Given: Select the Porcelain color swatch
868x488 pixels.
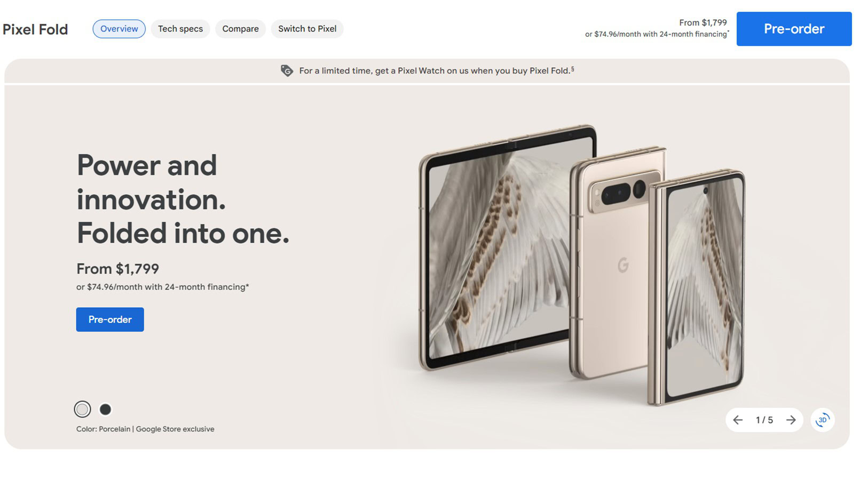Looking at the screenshot, I should (x=82, y=409).
